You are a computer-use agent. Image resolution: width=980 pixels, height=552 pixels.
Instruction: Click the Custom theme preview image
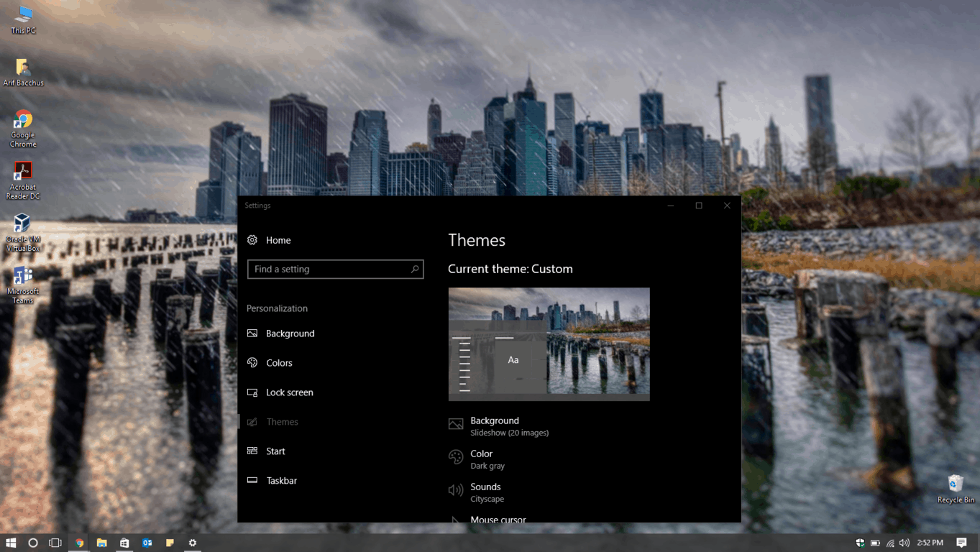pos(549,344)
